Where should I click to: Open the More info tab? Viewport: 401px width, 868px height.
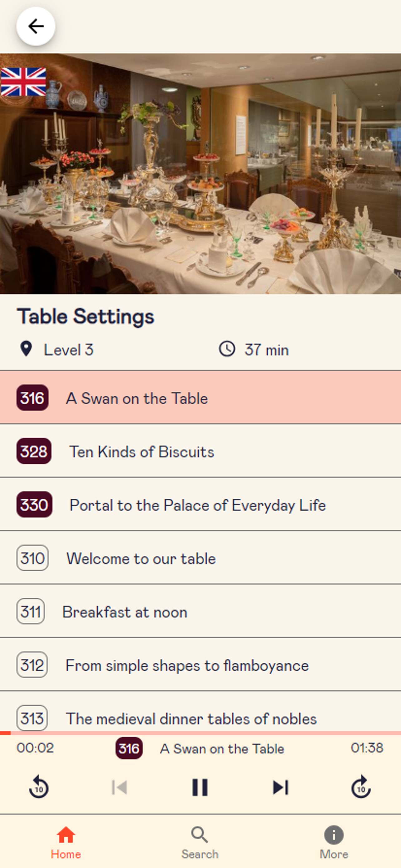pyautogui.click(x=334, y=842)
